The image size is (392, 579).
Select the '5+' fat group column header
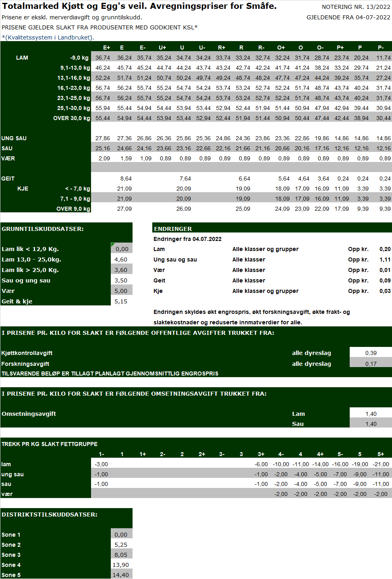click(381, 454)
